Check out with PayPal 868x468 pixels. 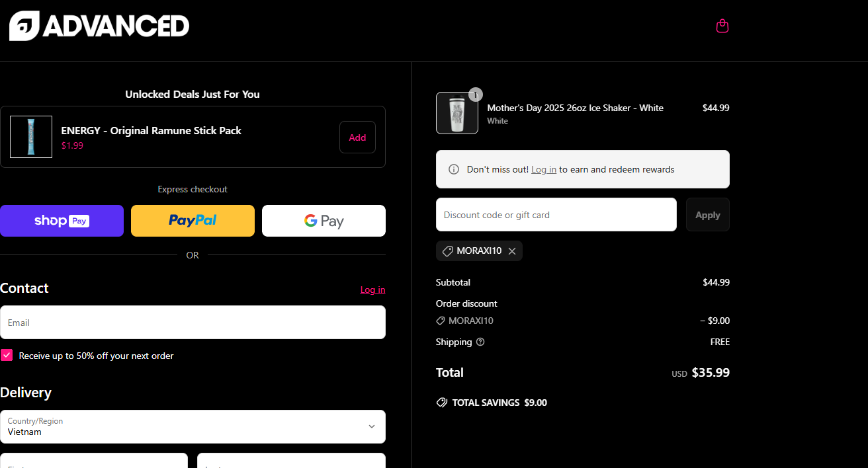(x=193, y=221)
